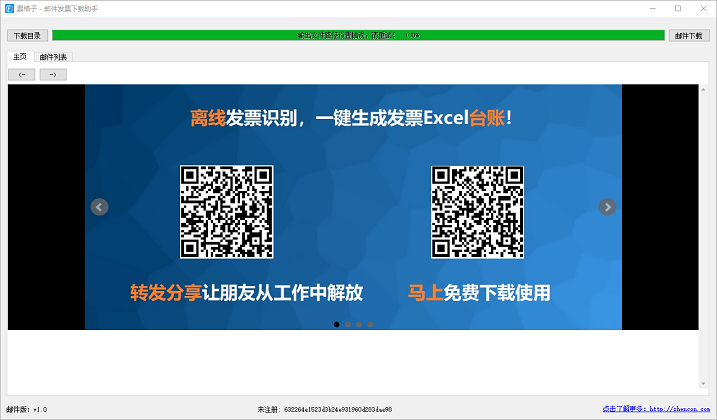Click the right QR code for download
This screenshot has height=420, width=717.
tap(477, 212)
